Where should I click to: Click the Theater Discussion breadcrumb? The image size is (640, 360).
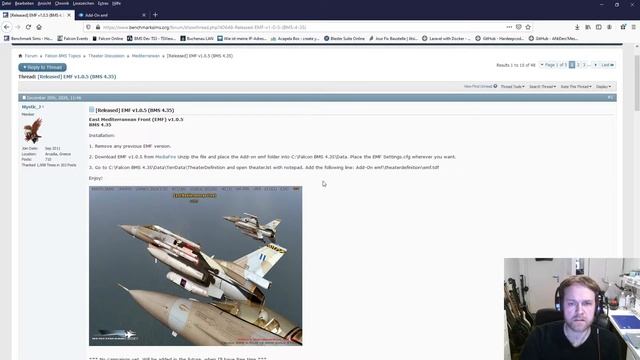pyautogui.click(x=106, y=56)
